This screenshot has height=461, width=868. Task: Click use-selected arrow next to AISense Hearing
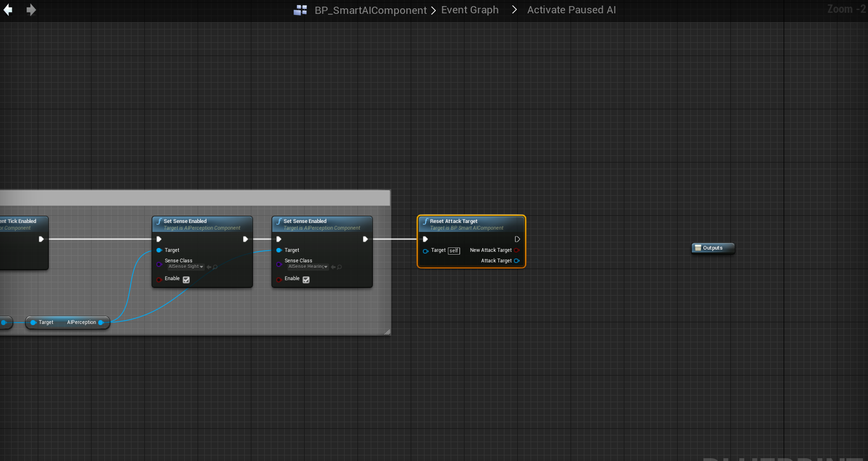pos(333,267)
